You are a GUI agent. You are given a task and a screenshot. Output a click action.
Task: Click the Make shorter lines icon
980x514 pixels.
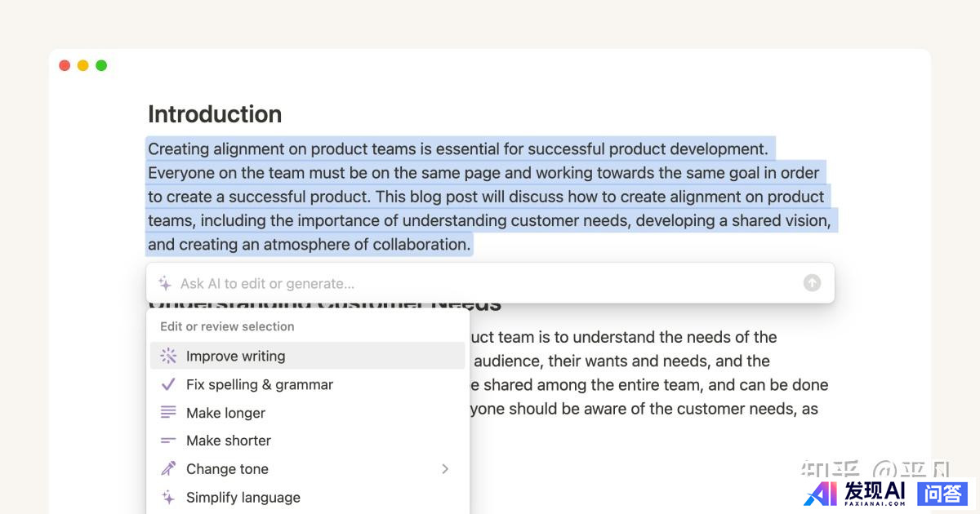168,441
